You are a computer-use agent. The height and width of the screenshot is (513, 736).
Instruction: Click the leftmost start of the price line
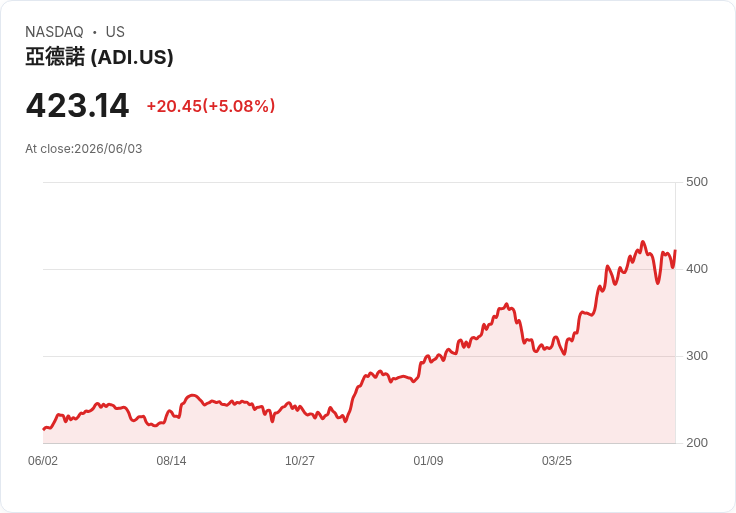pyautogui.click(x=44, y=429)
